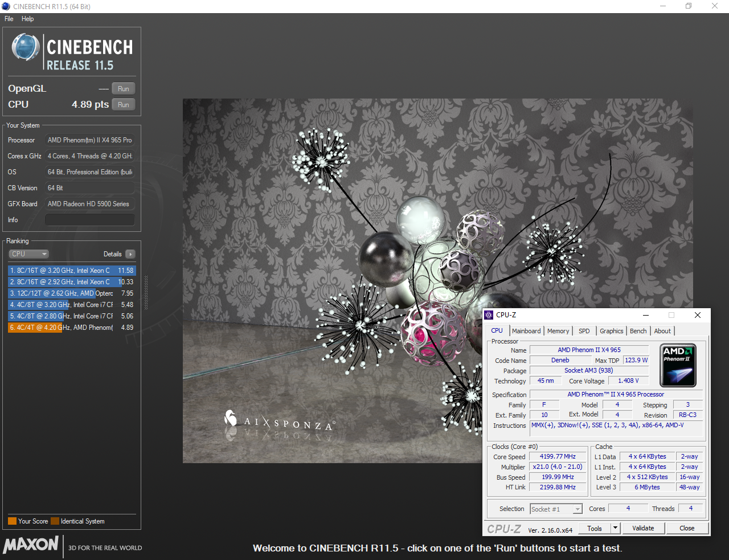The height and width of the screenshot is (560, 729).
Task: Select the 4C/8T 2.80 GHz Core i7 row
Action: pyautogui.click(x=72, y=316)
